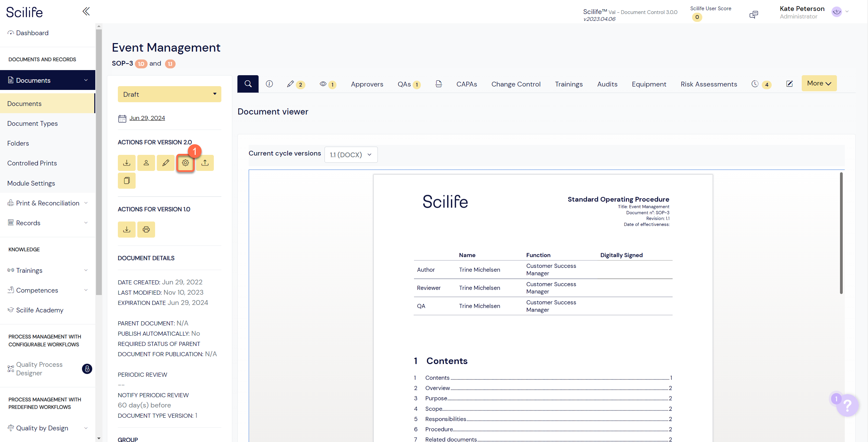This screenshot has width=868, height=442.
Task: Open the clock history tab with badge 4
Action: 761,84
